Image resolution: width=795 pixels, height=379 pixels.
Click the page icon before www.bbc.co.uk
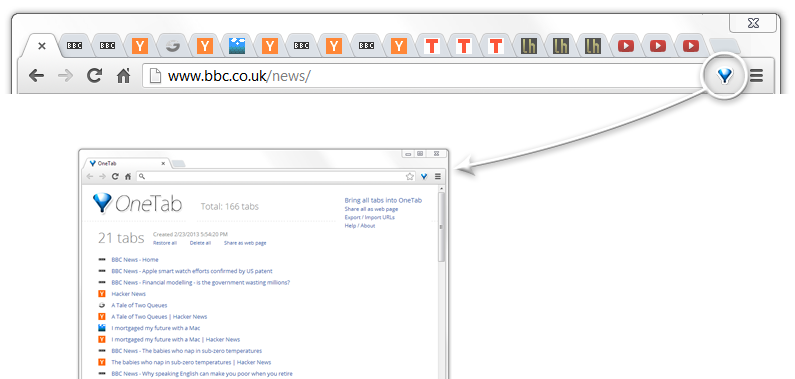pos(156,76)
